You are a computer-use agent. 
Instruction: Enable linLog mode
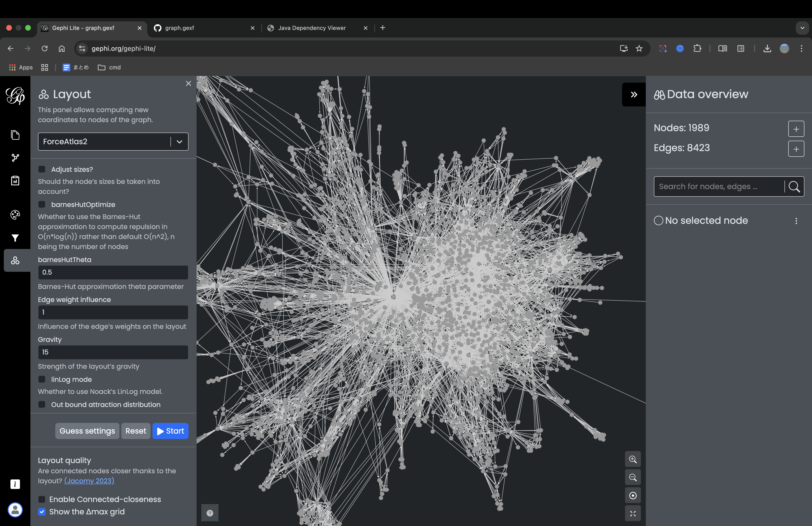pyautogui.click(x=42, y=379)
